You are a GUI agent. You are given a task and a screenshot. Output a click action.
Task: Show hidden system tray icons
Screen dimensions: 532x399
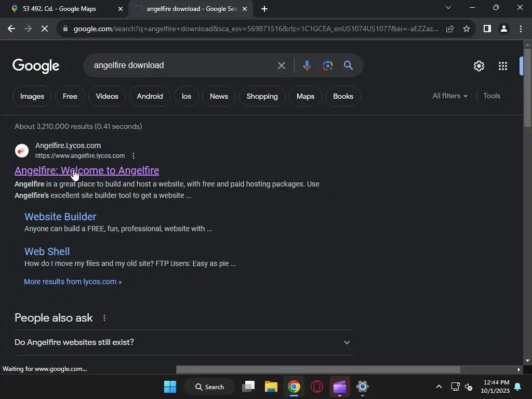coord(438,387)
